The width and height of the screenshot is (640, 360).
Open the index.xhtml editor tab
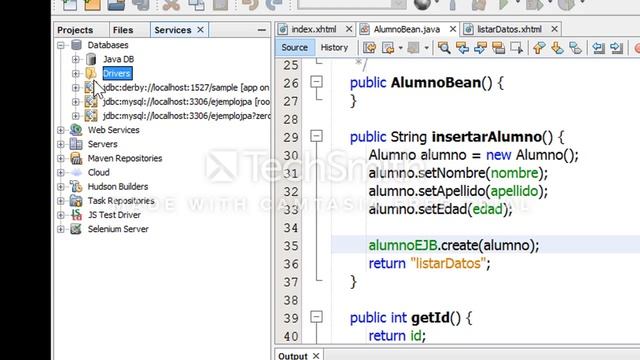point(313,29)
